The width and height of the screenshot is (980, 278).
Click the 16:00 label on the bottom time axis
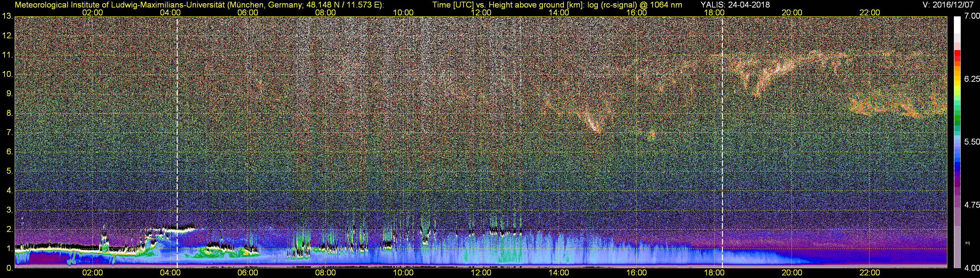(x=636, y=273)
